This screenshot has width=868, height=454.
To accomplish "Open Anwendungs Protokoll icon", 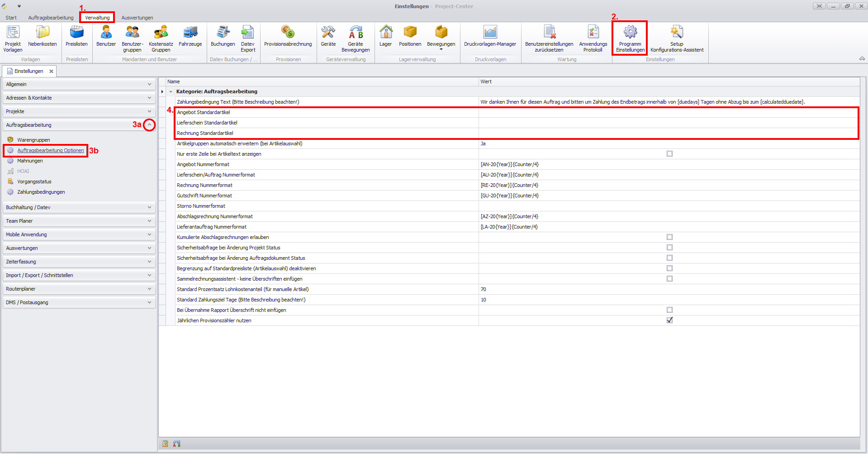I will (x=593, y=33).
